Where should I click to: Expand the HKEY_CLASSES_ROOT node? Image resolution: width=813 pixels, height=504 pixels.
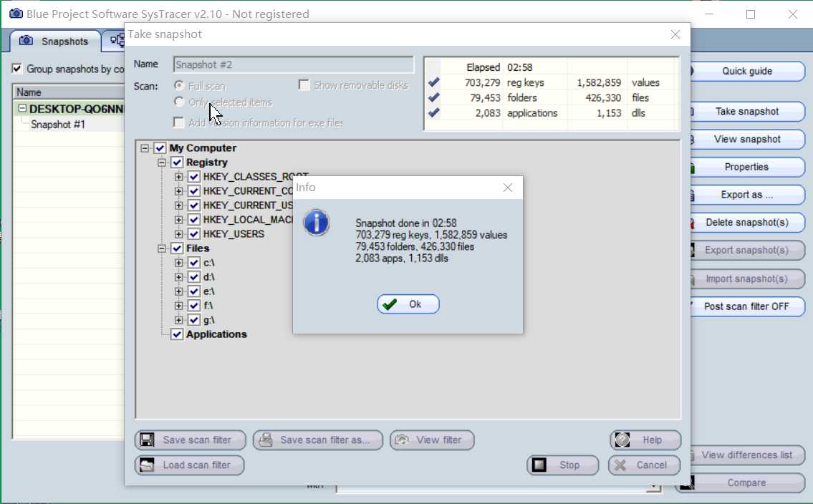pyautogui.click(x=179, y=177)
